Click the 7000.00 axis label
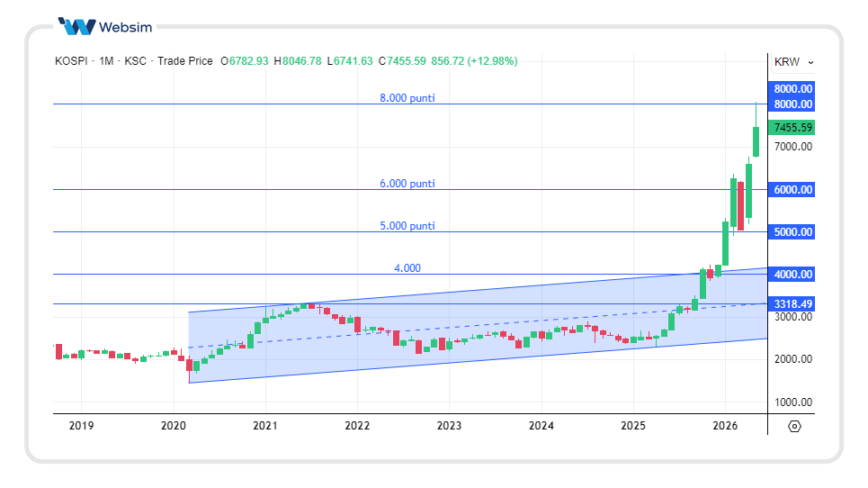Screen dimensions: 868x488 coord(793,147)
